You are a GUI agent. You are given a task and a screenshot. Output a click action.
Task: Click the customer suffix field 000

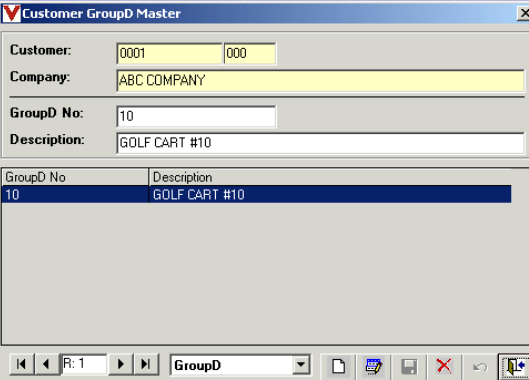pyautogui.click(x=250, y=53)
